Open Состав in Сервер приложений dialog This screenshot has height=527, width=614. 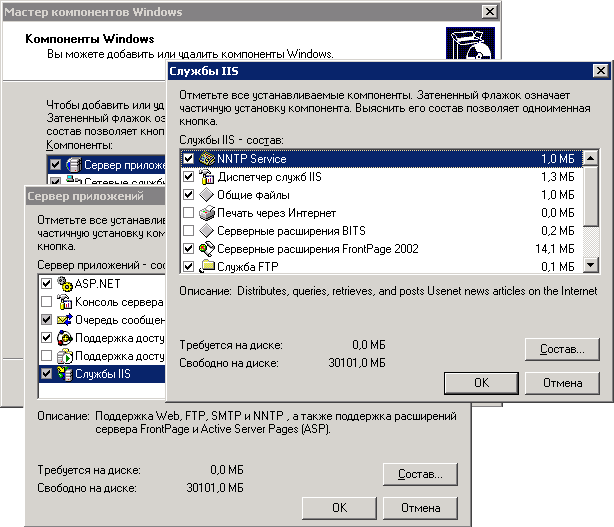point(420,475)
